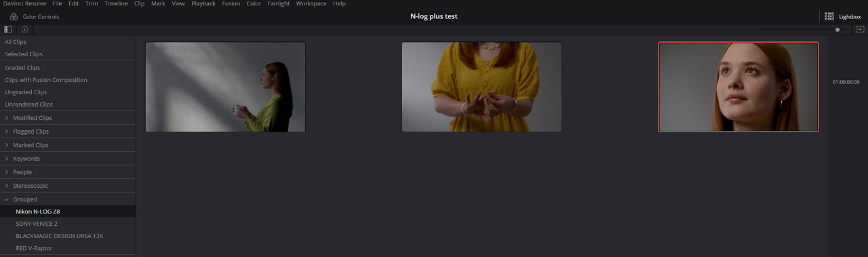Open the DaVinci Resolve menu
The image size is (868, 257).
[24, 3]
